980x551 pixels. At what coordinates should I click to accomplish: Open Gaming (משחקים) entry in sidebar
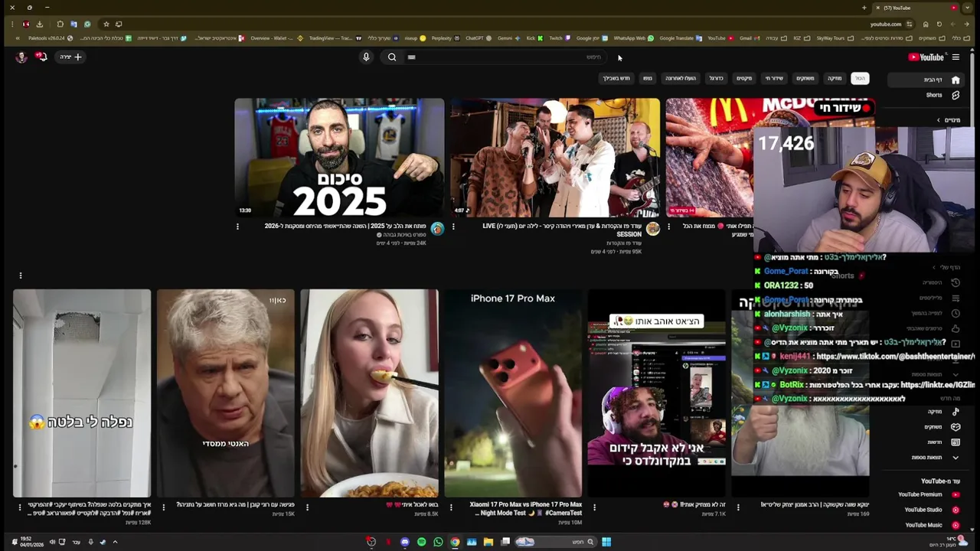click(x=942, y=427)
